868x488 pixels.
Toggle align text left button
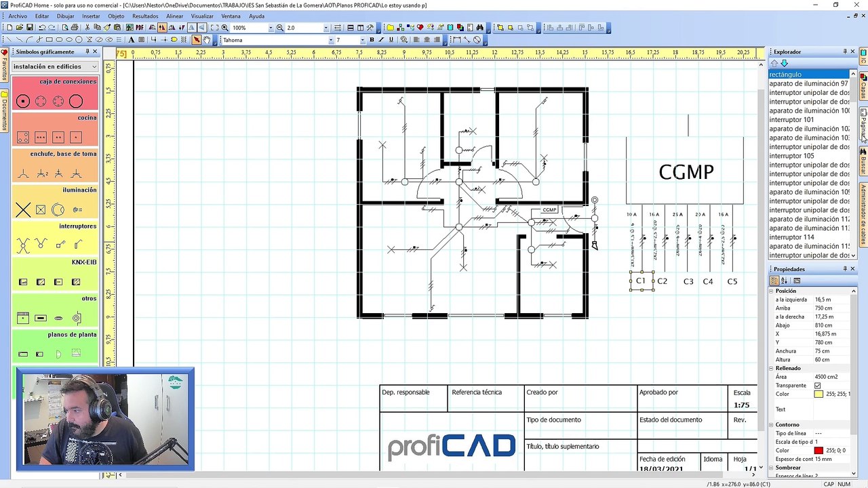(416, 39)
